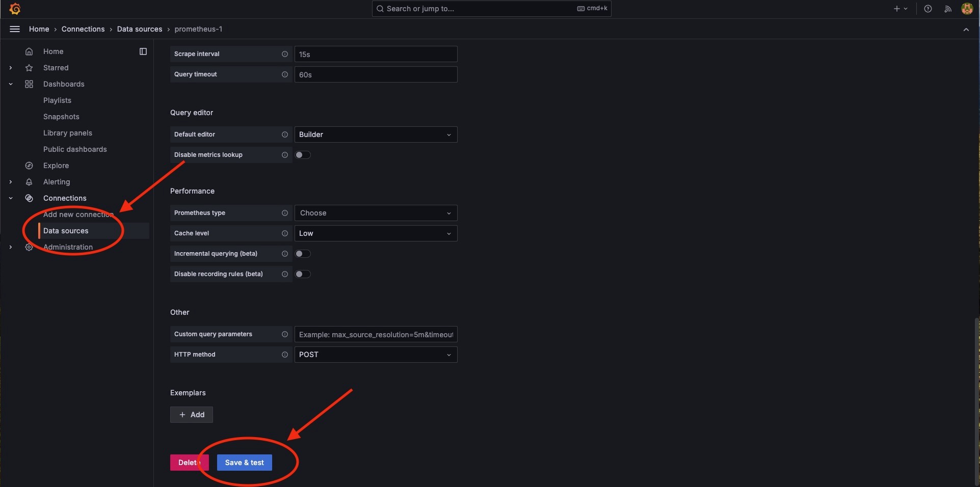Click the Scrape interval input field
980x487 pixels.
[x=376, y=54]
